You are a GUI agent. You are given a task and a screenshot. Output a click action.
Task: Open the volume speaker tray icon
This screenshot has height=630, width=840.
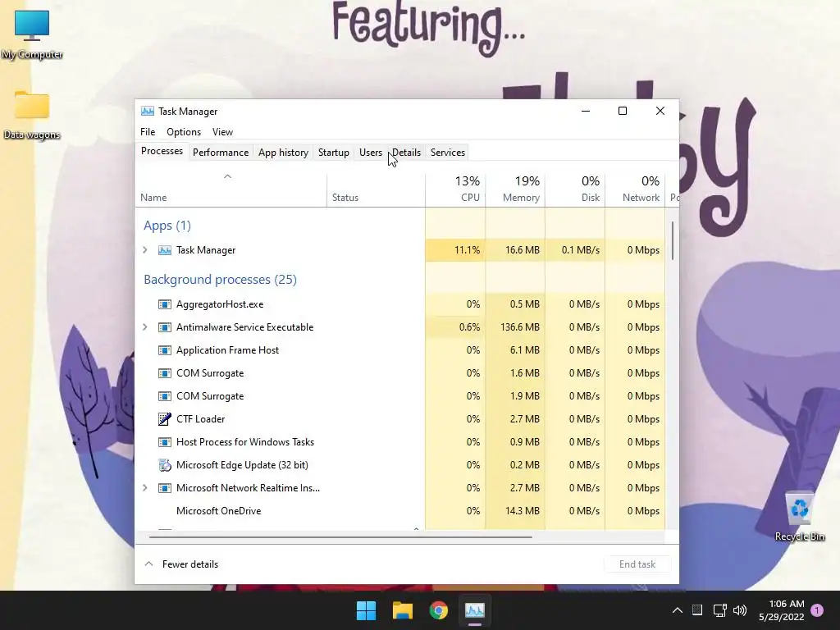tap(740, 610)
